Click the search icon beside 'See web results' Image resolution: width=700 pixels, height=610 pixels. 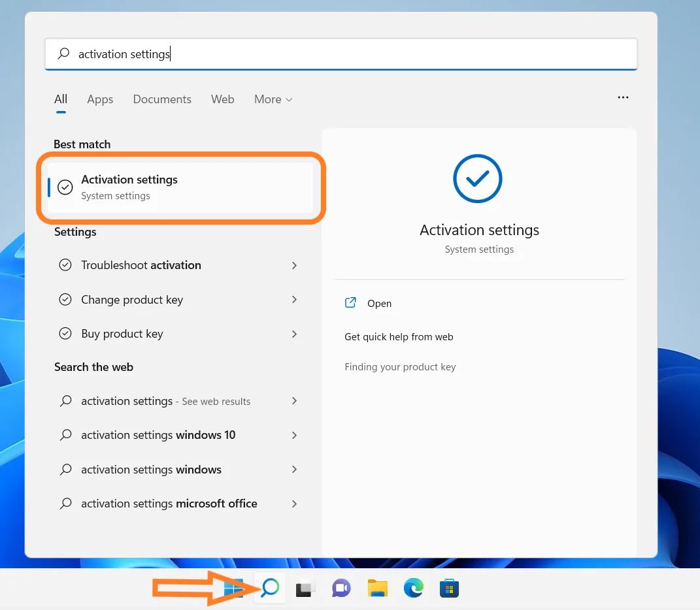pos(65,401)
